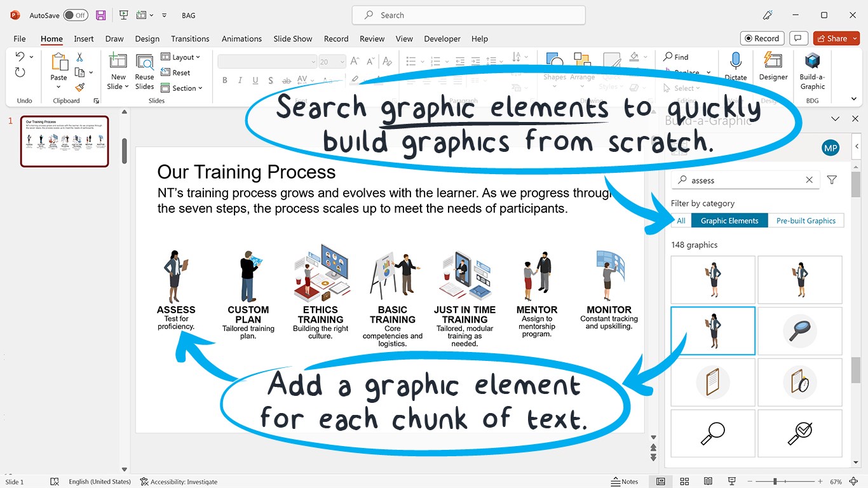Click the zoom in plus button
Viewport: 868px width, 488px height.
click(820, 482)
